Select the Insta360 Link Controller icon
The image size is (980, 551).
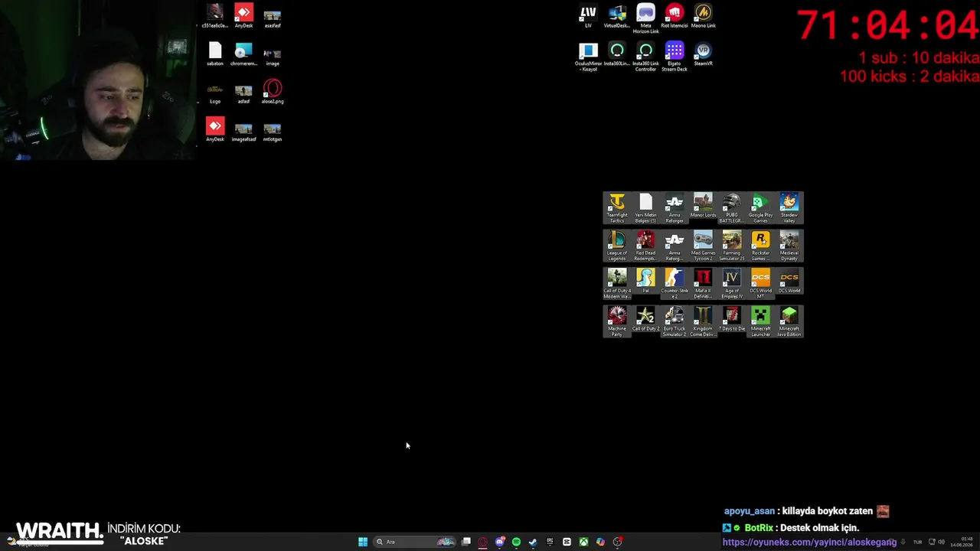(x=645, y=57)
